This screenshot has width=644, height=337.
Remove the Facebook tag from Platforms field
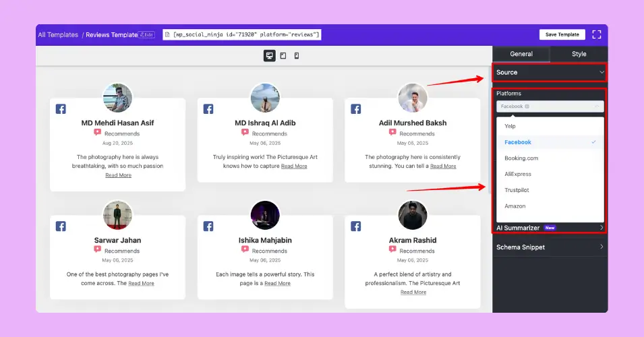click(x=527, y=106)
